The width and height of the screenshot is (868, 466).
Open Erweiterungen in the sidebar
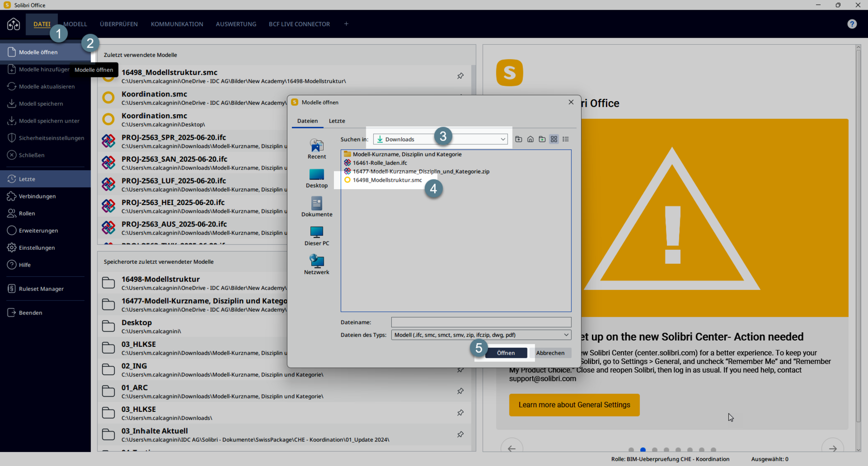[45, 231]
